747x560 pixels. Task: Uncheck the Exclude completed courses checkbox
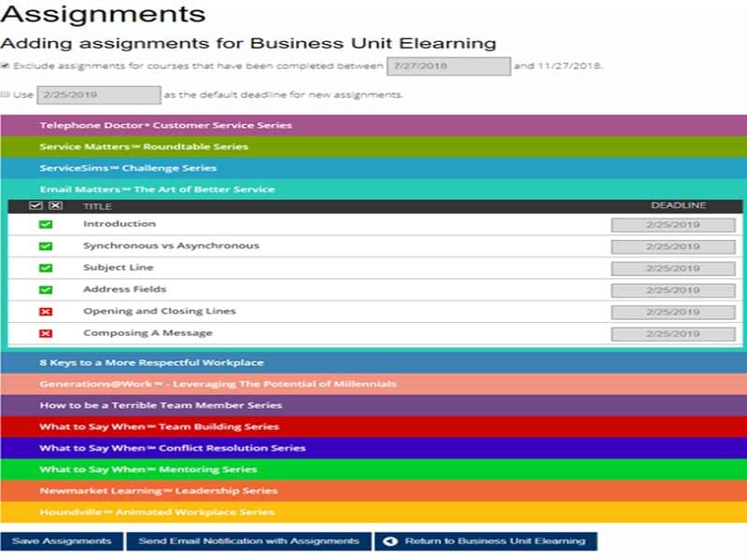(x=7, y=66)
